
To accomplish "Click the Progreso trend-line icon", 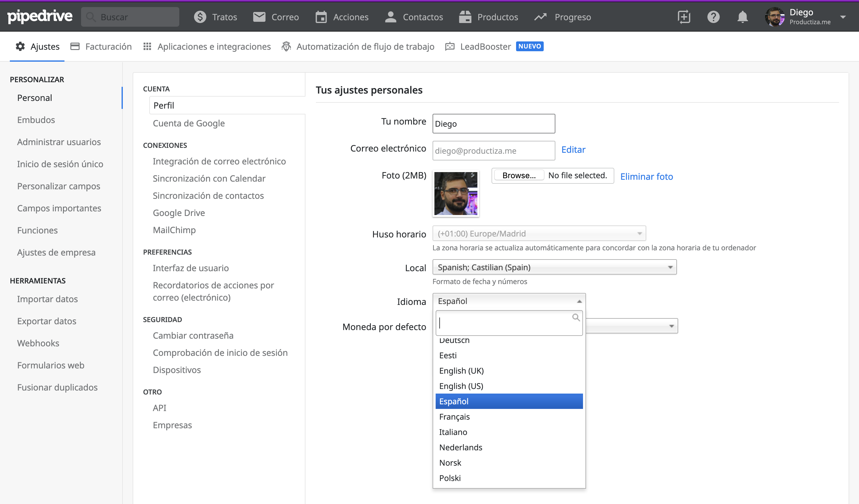I will click(x=540, y=17).
